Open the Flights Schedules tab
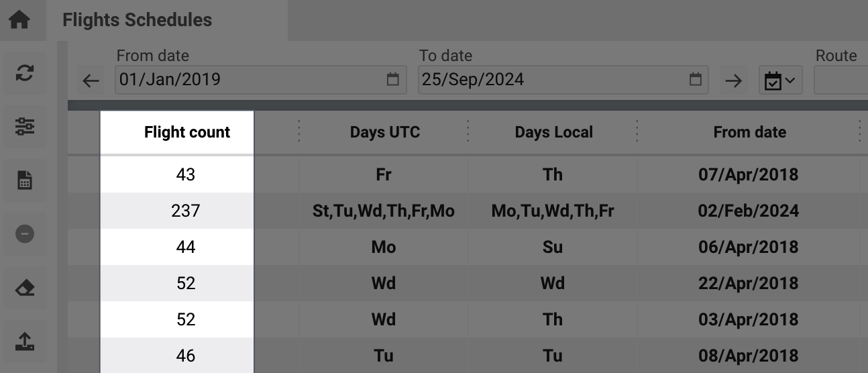 coord(137,20)
